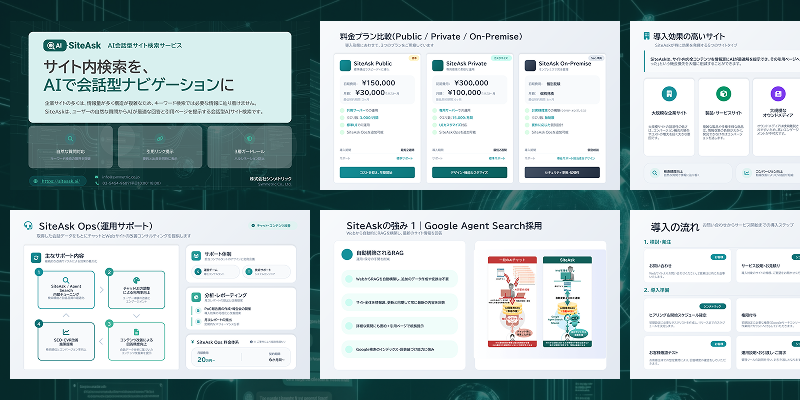Click the first checkmark bullet in Private plan
The height and width of the screenshot is (400, 800).
click(x=434, y=110)
